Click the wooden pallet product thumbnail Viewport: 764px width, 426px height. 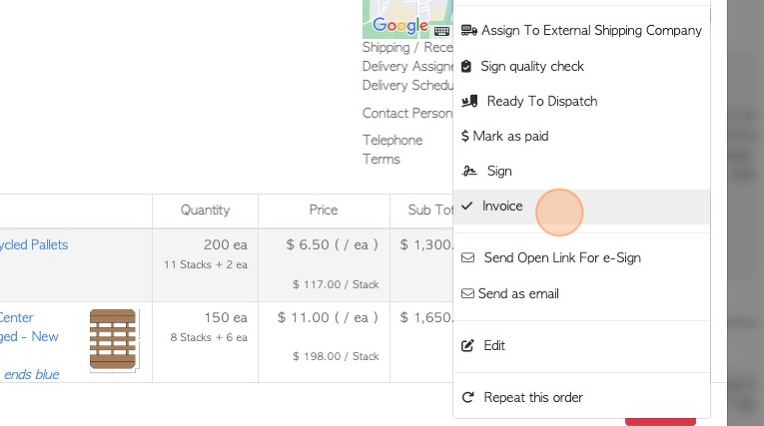[x=112, y=340]
